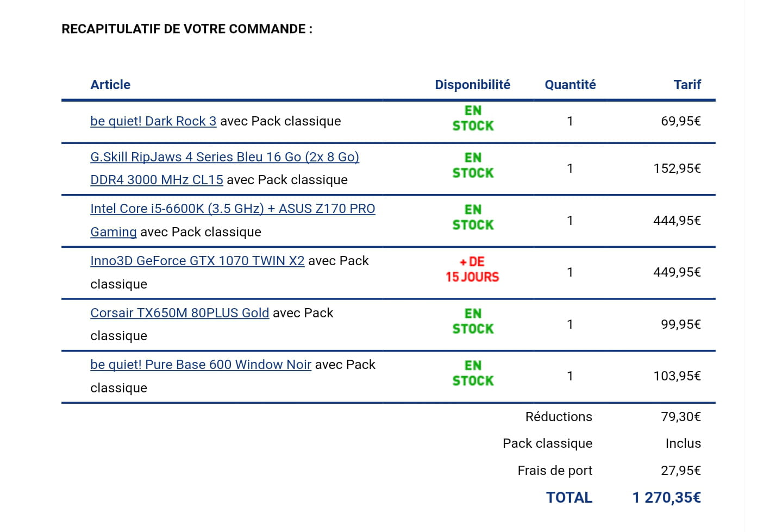Click the 'Disponibilité' column header
This screenshot has width=776, height=532.
pyautogui.click(x=472, y=85)
